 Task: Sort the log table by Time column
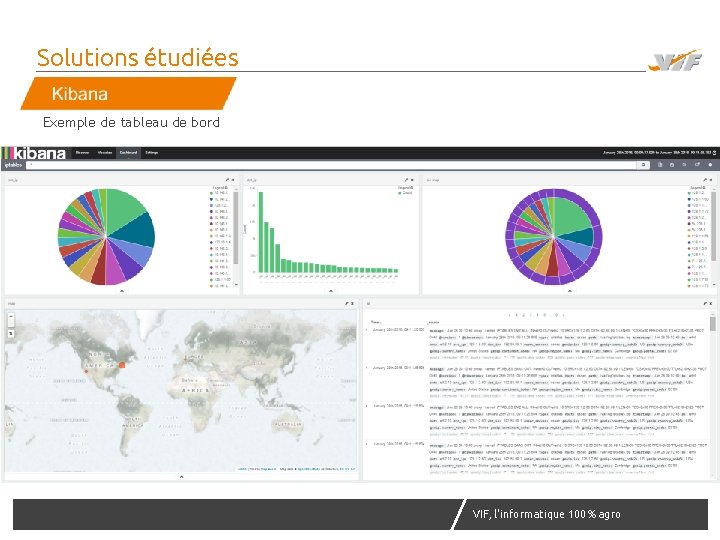click(376, 322)
